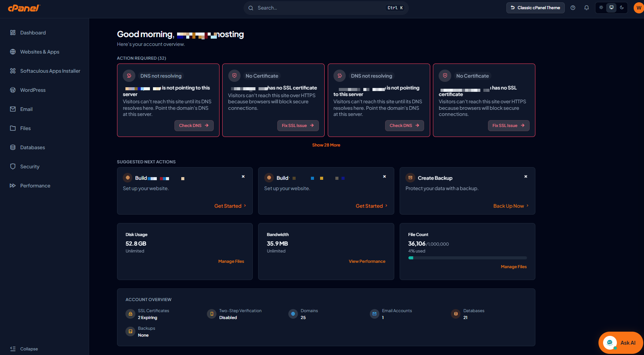Click the Backups icon in Account Overview
This screenshot has height=355, width=644.
click(x=130, y=331)
